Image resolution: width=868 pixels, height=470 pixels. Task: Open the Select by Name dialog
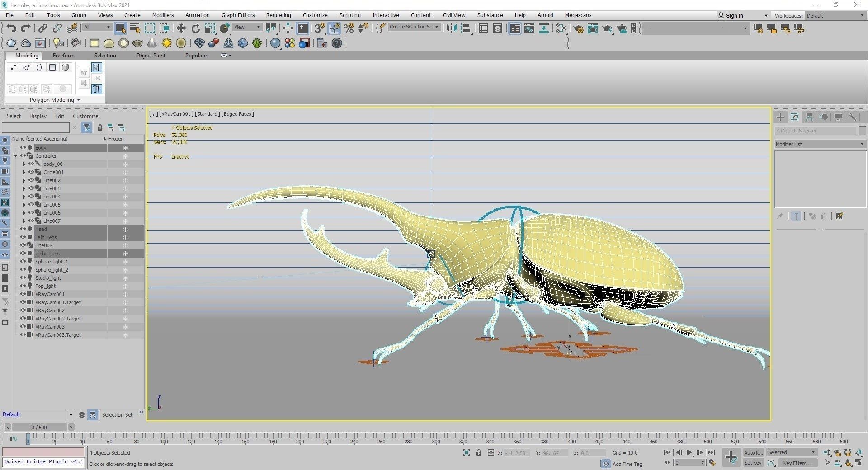pyautogui.click(x=135, y=28)
